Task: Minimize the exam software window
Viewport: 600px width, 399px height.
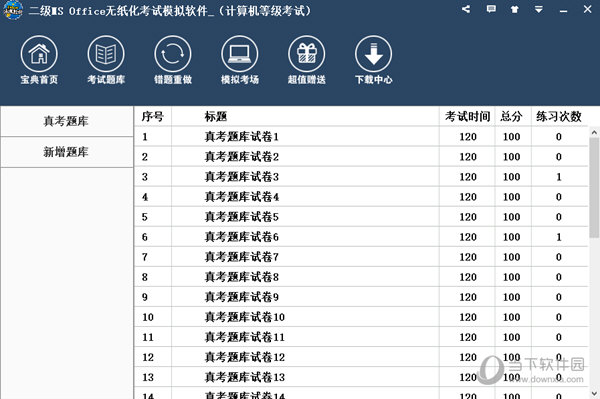Action: tap(563, 10)
